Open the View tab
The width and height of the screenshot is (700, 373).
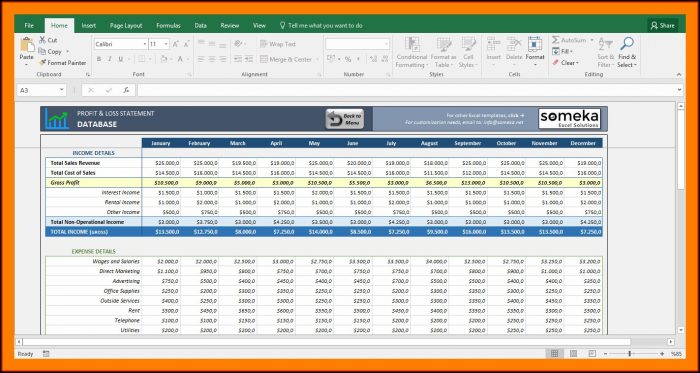(x=259, y=25)
